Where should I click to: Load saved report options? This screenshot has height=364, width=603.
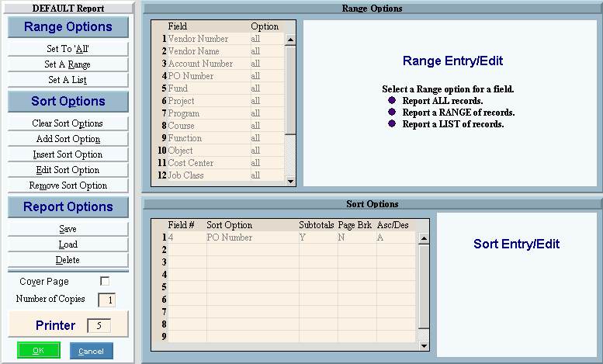pyautogui.click(x=68, y=244)
